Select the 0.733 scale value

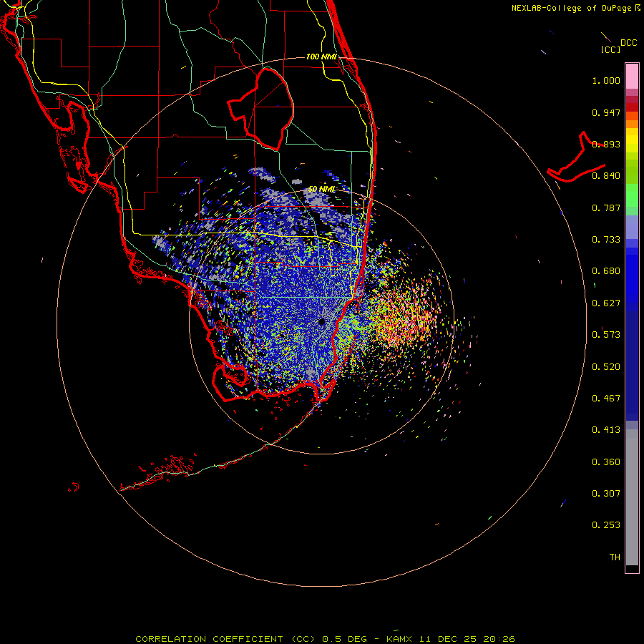606,240
